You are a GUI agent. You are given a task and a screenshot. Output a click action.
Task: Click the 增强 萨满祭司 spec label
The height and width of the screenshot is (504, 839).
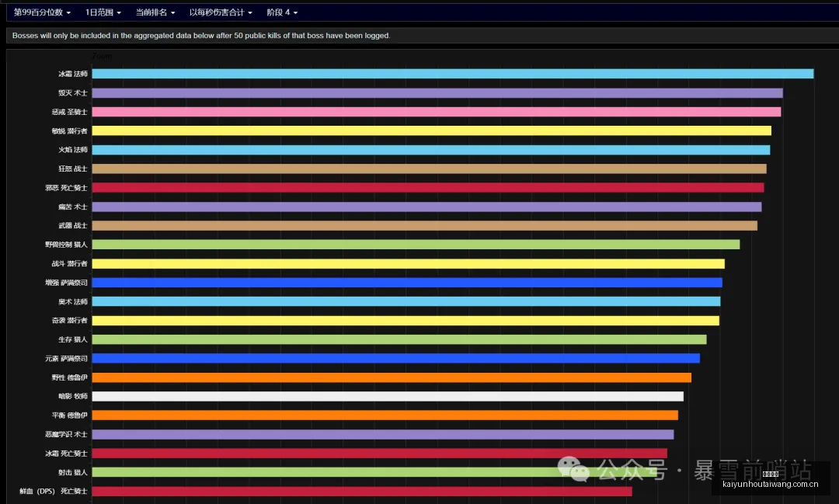(x=66, y=283)
